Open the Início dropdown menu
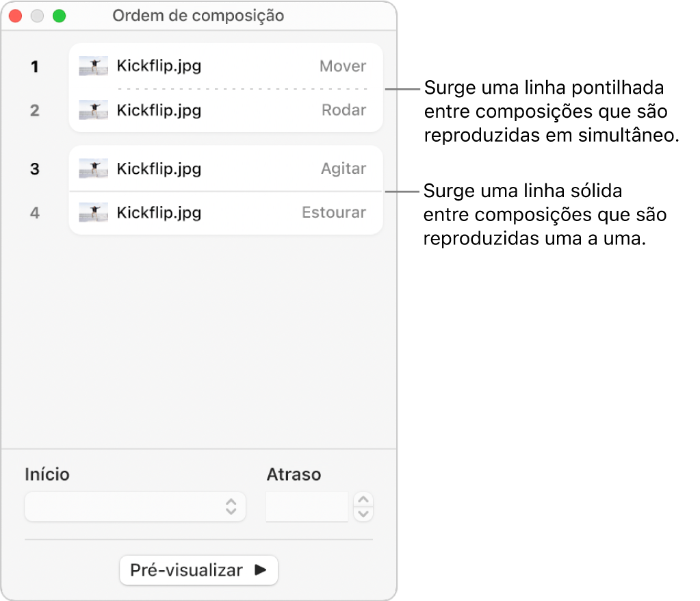The height and width of the screenshot is (601, 700). pos(135,507)
